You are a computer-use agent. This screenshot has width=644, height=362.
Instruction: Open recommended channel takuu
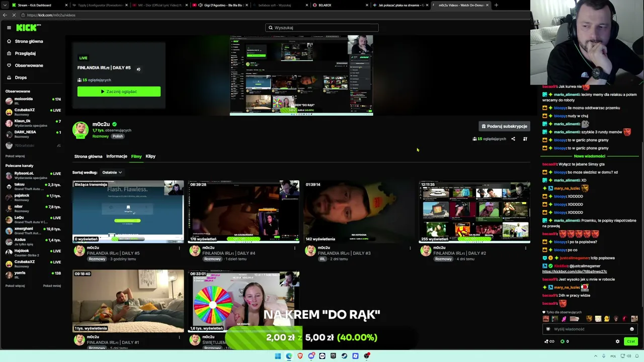33,186
